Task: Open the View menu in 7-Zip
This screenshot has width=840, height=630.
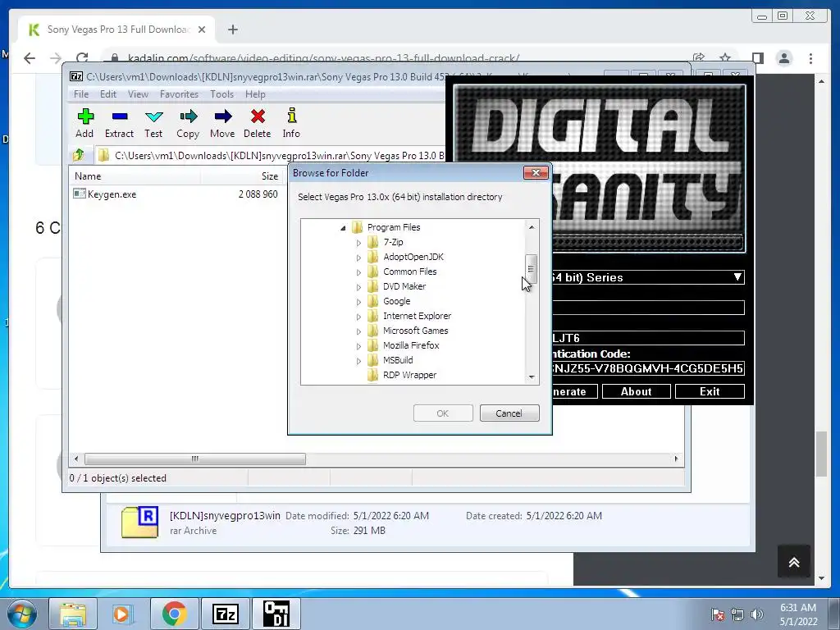Action: point(138,94)
